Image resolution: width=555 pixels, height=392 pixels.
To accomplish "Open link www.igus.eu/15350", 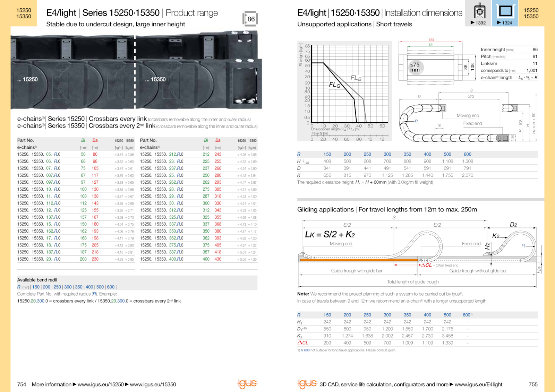I will click(153, 384).
